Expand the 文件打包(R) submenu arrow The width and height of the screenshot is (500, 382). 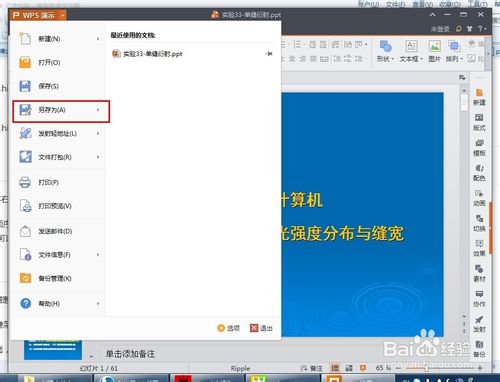pyautogui.click(x=98, y=157)
